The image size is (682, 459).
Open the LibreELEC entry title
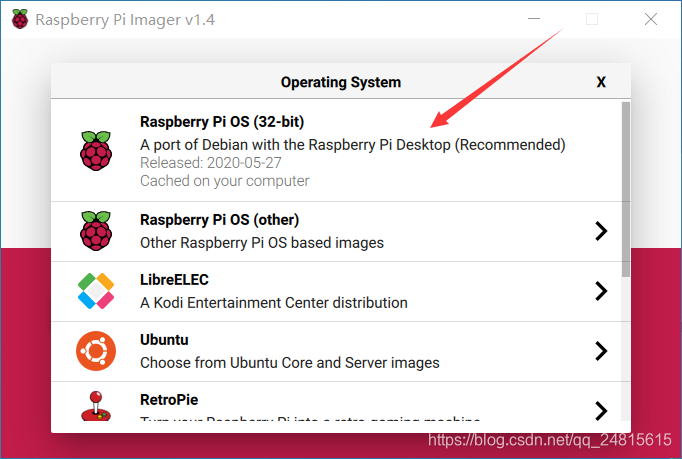pos(174,280)
